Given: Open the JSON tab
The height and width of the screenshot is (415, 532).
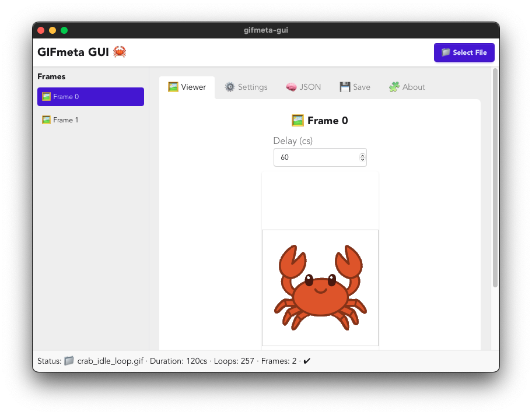Looking at the screenshot, I should pos(304,86).
